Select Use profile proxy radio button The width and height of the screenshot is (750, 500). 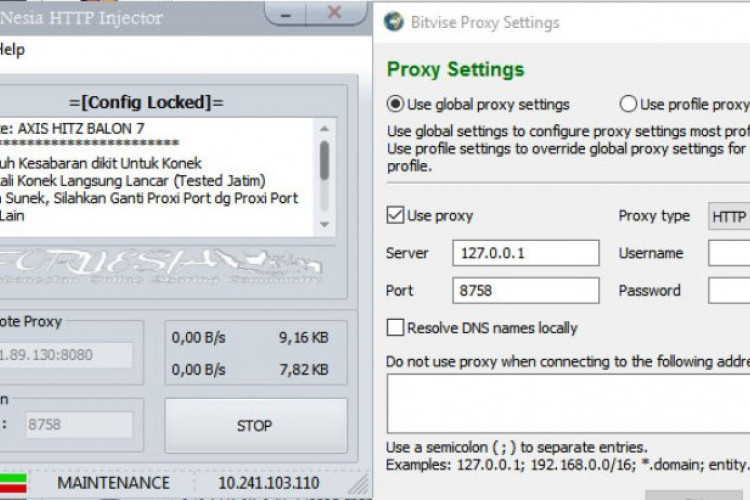[x=628, y=104]
